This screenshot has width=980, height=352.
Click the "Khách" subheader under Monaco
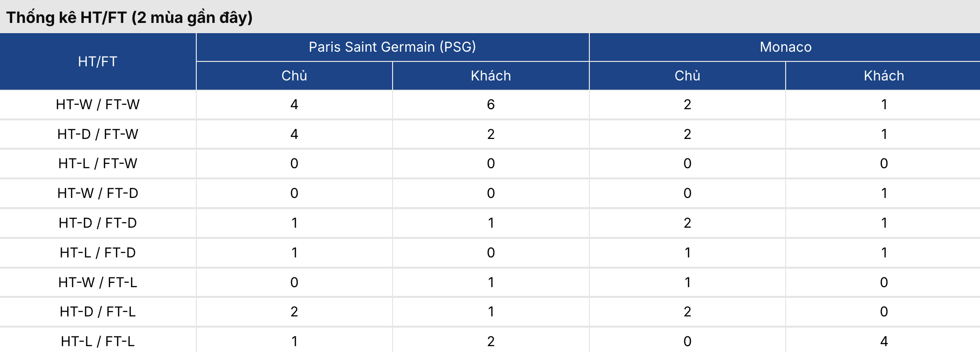(x=884, y=76)
